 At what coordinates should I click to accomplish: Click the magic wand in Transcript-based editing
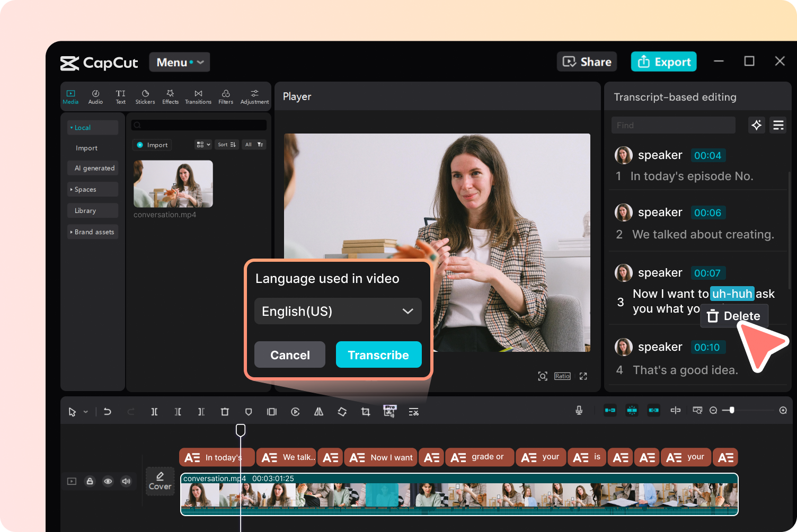coord(757,125)
